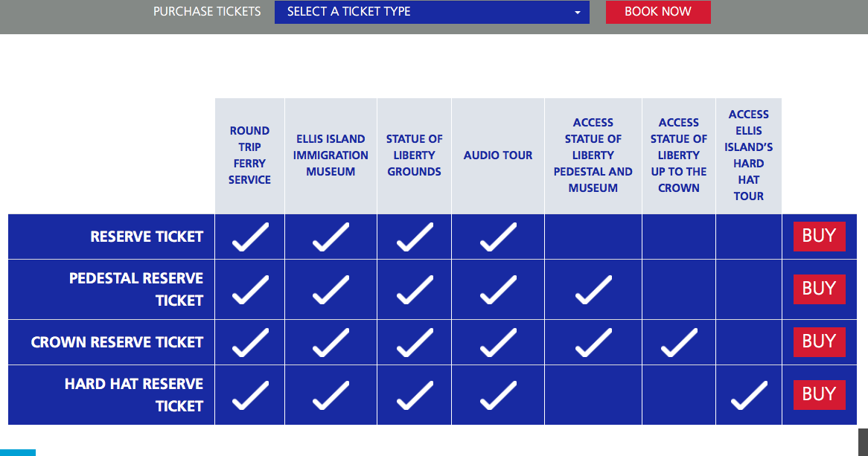This screenshot has height=456, width=868.
Task: Click the dropdown arrow in ticket selector
Action: [x=578, y=12]
